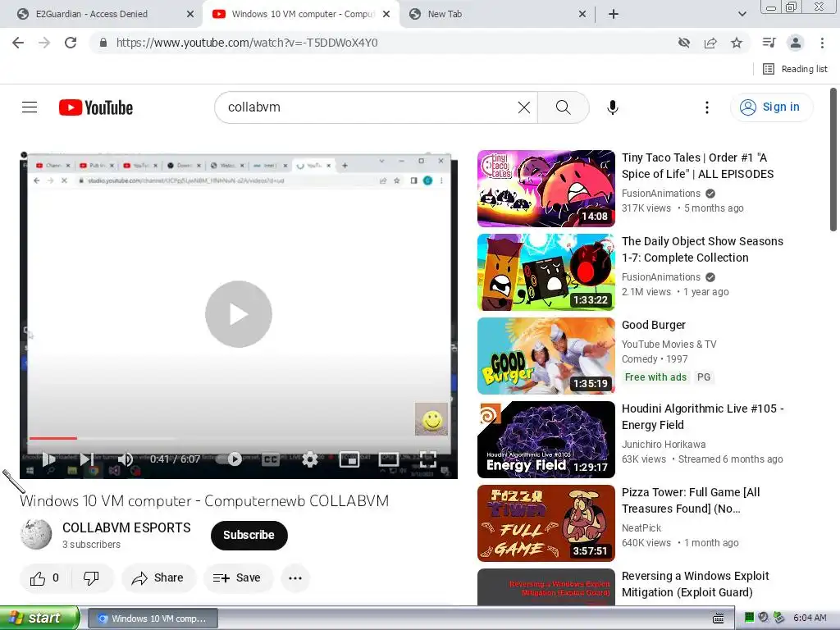The height and width of the screenshot is (630, 840).
Task: Switch to theater mode
Action: click(x=388, y=459)
